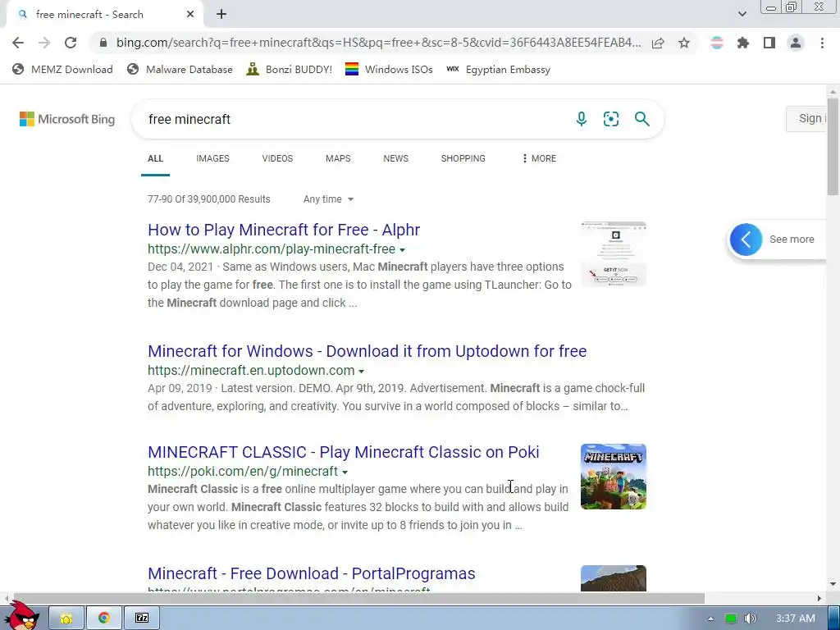Show hidden system tray icons
The width and height of the screenshot is (840, 630).
point(710,619)
